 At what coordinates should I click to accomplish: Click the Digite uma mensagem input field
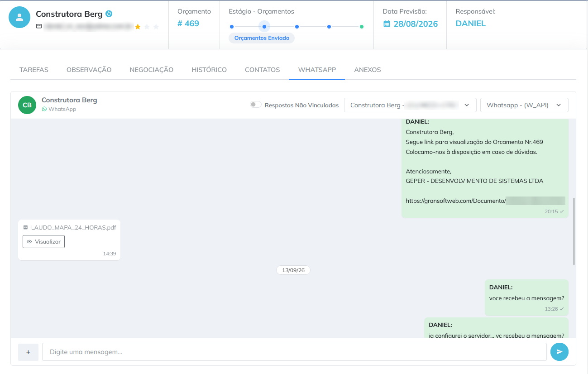[294, 352]
